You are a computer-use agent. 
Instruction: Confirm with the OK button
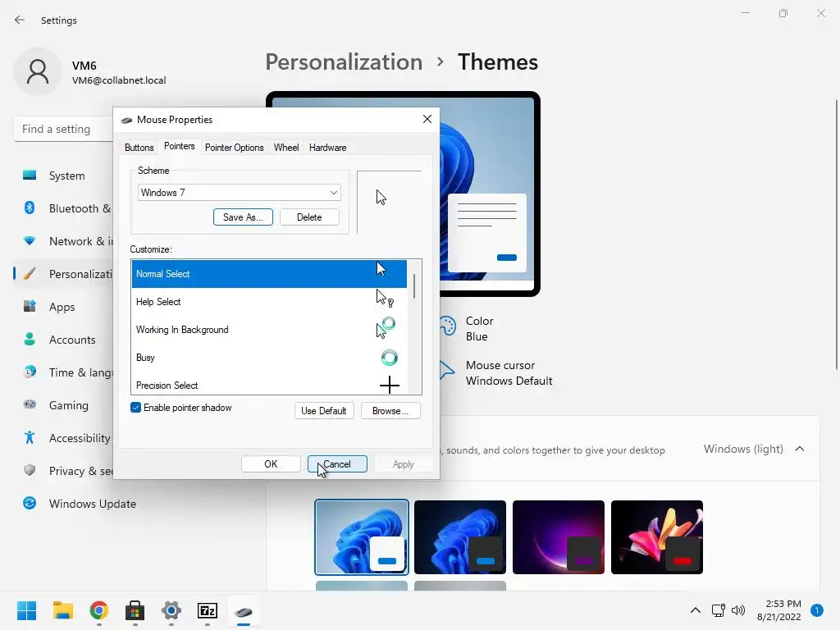pos(271,464)
